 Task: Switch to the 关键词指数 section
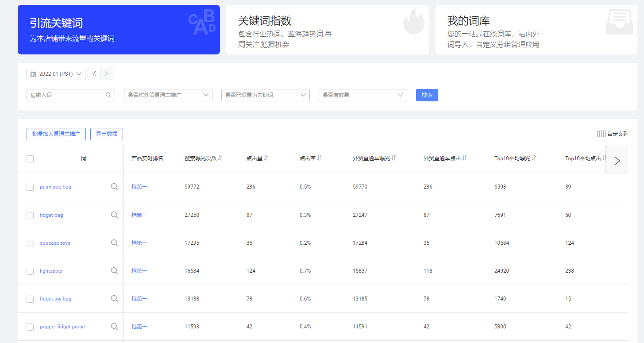[328, 30]
